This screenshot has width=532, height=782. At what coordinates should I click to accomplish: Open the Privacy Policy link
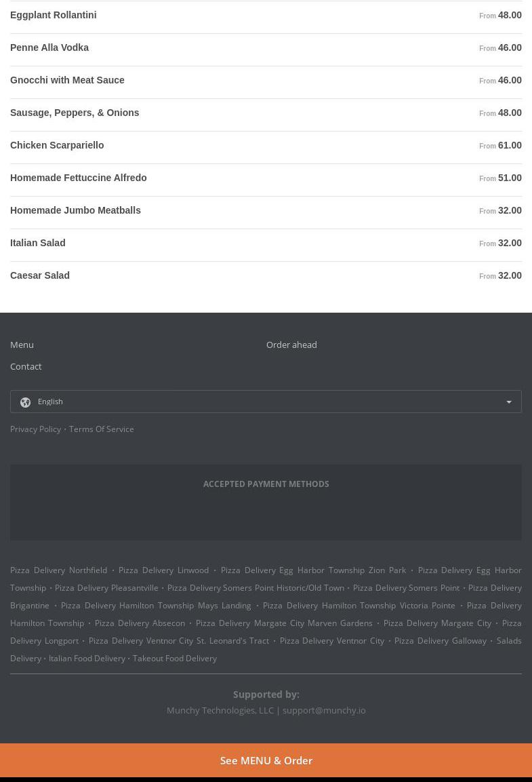pos(35,429)
